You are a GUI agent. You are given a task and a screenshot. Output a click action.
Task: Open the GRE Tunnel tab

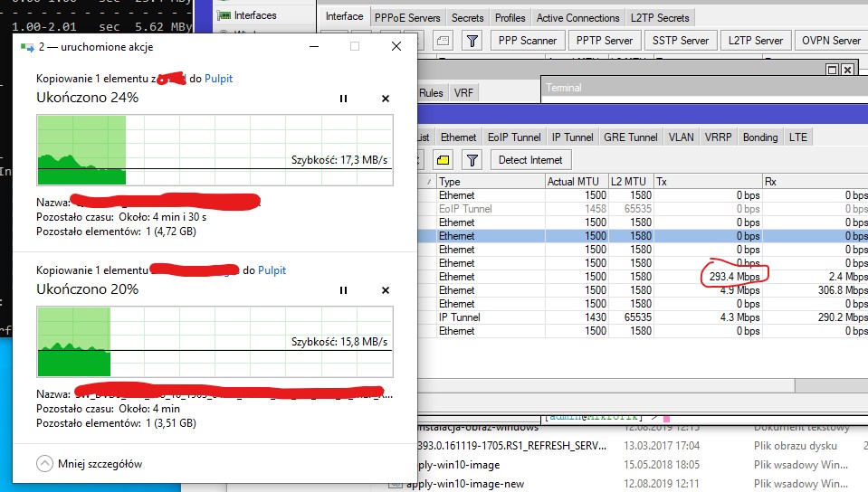point(631,137)
